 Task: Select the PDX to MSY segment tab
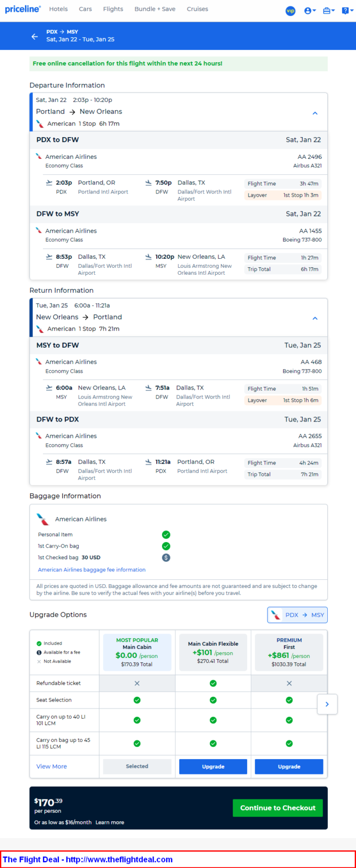click(x=298, y=615)
